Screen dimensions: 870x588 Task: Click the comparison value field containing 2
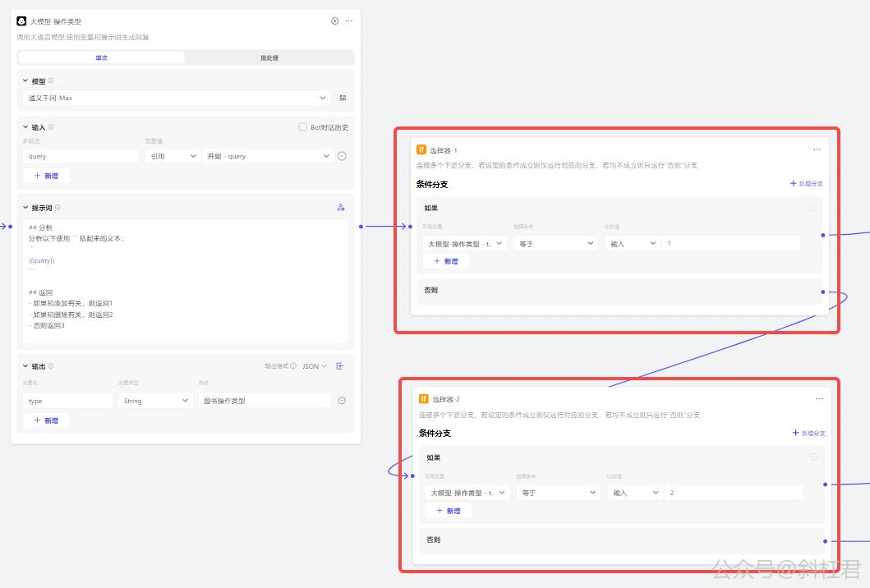click(733, 493)
